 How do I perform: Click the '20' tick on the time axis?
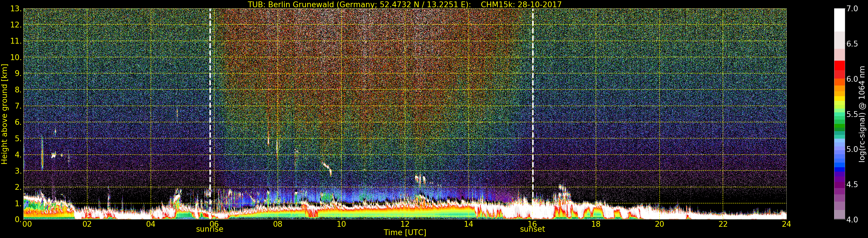[659, 224]
